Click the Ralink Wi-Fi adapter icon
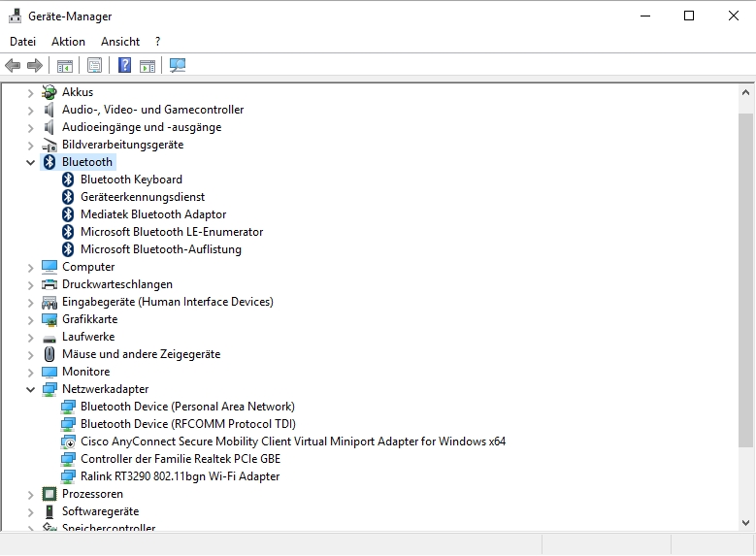 point(68,476)
